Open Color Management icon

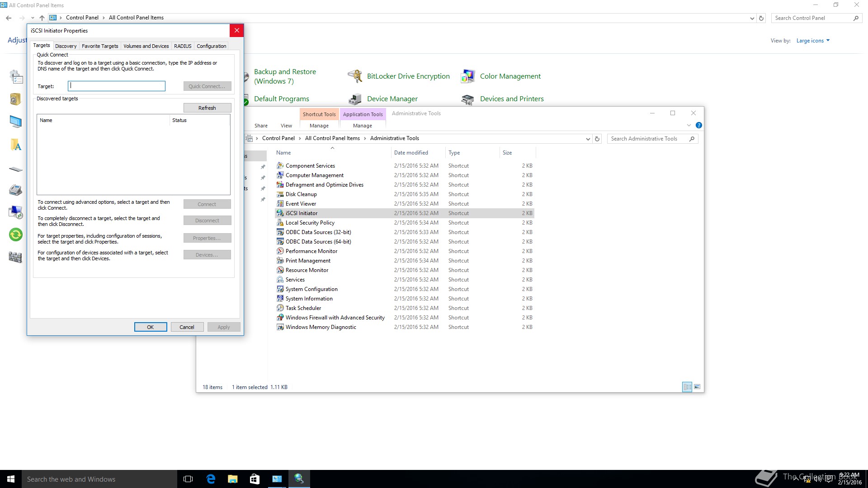(x=467, y=76)
